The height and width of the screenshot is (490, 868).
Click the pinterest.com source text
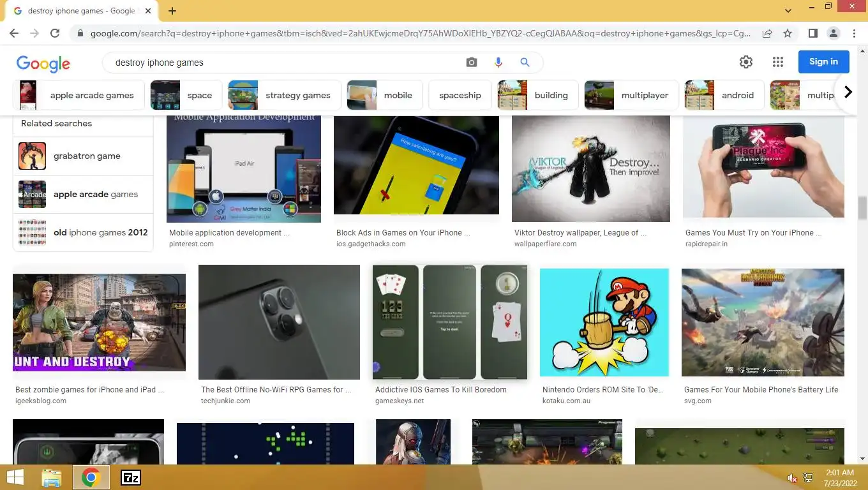[x=191, y=244]
